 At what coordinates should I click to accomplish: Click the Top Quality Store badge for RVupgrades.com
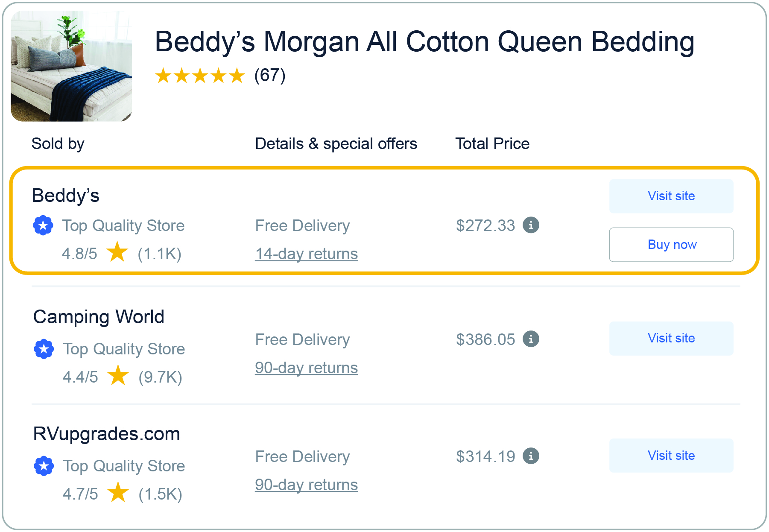[43, 465]
